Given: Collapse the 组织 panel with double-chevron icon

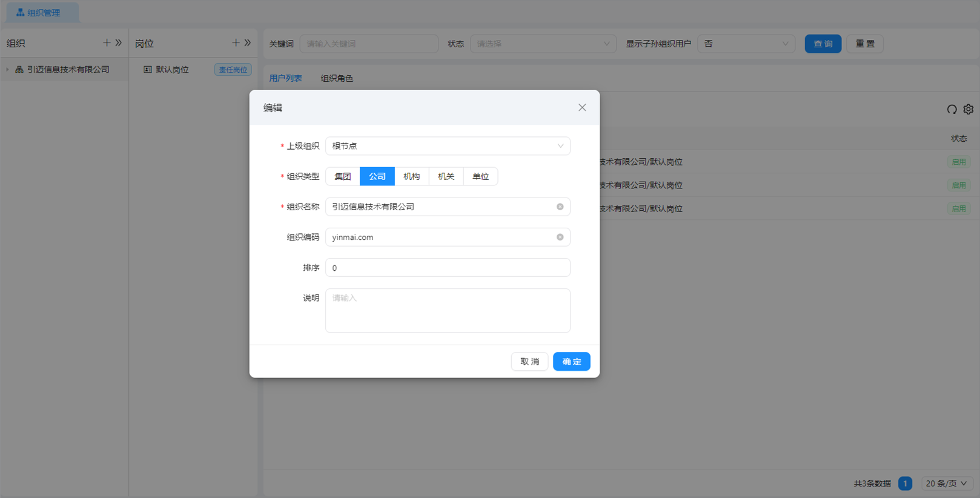Looking at the screenshot, I should [119, 43].
